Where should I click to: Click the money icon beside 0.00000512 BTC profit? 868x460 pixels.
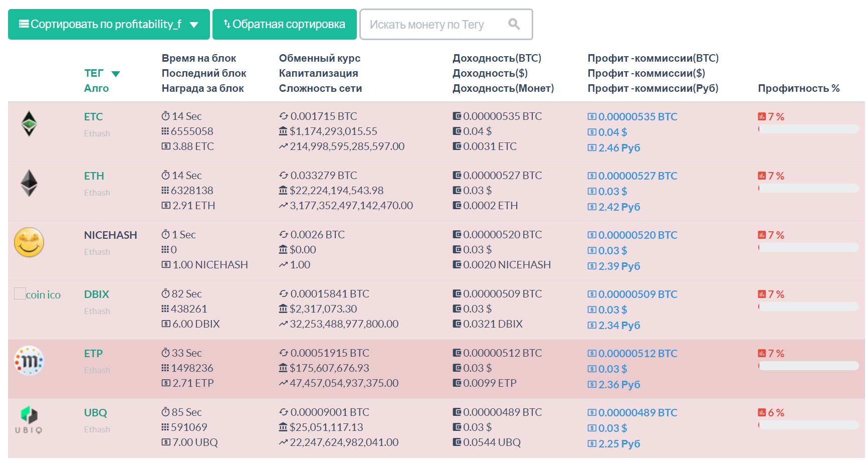tap(592, 353)
